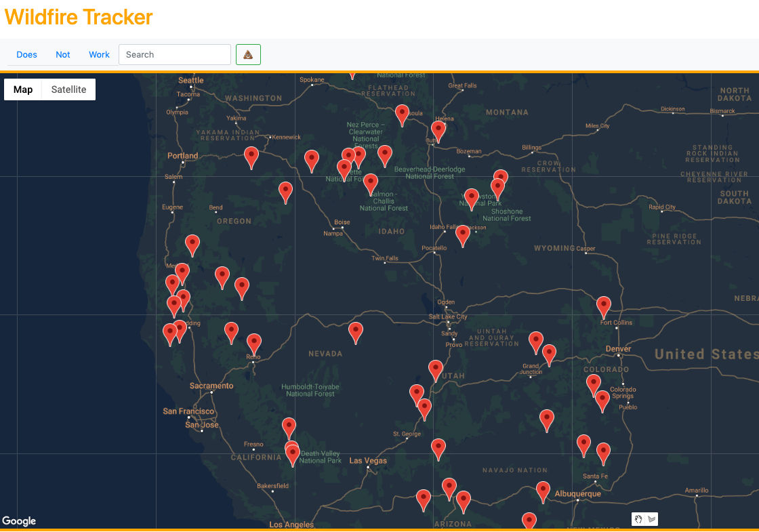Image resolution: width=759 pixels, height=532 pixels.
Task: Toggle the map to Satellite view
Action: tap(68, 89)
